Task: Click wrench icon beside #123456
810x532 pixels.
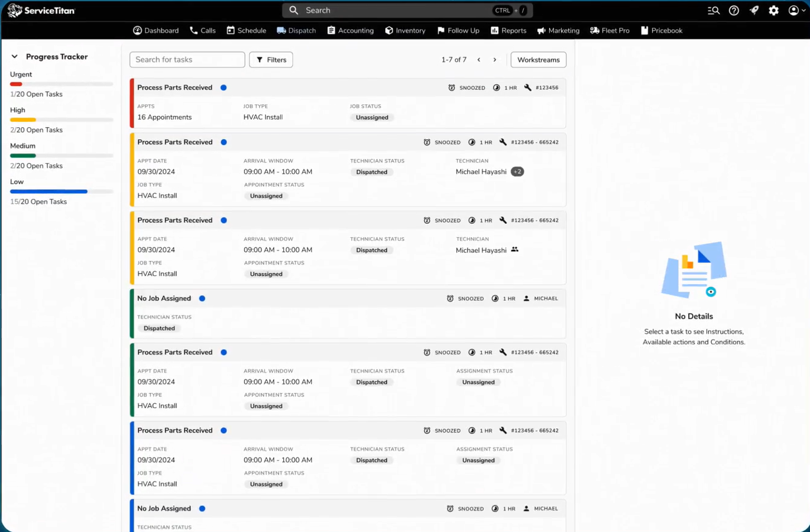Action: click(x=528, y=88)
